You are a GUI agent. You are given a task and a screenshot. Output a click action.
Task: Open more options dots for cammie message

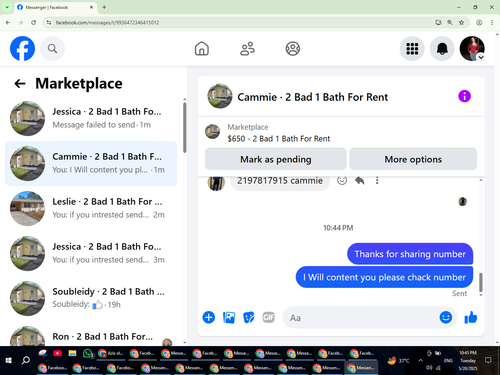click(x=377, y=180)
